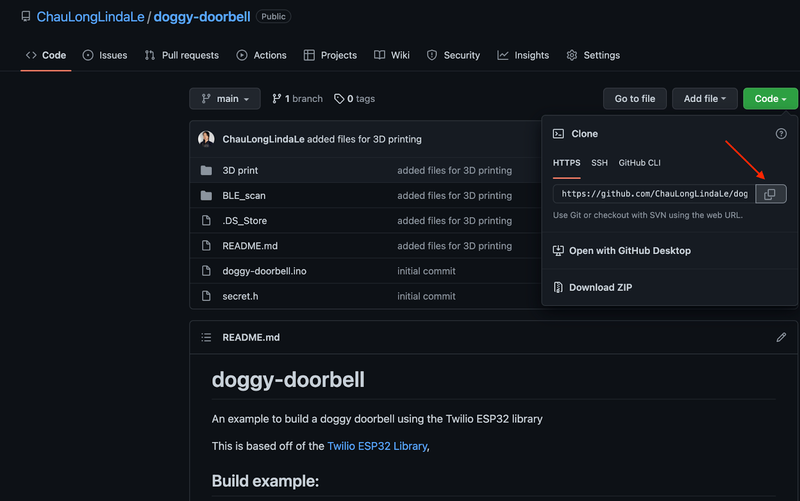Image resolution: width=800 pixels, height=501 pixels.
Task: Open README table of contents list icon
Action: 206,337
